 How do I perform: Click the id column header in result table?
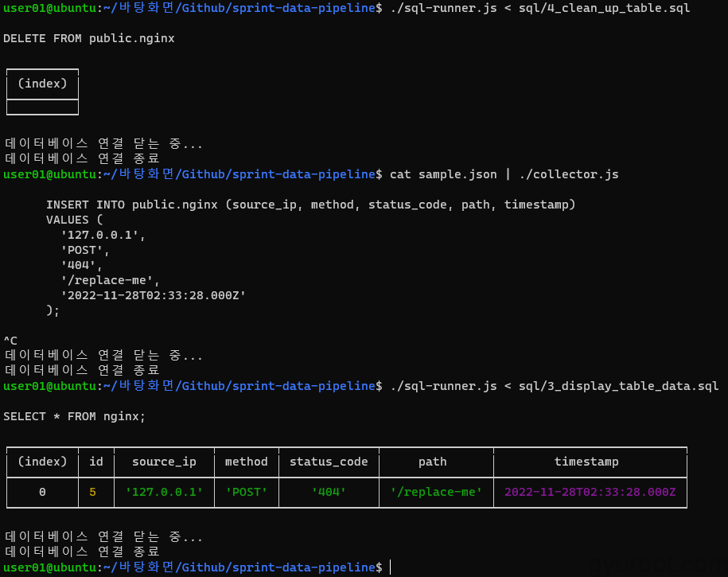(x=96, y=462)
